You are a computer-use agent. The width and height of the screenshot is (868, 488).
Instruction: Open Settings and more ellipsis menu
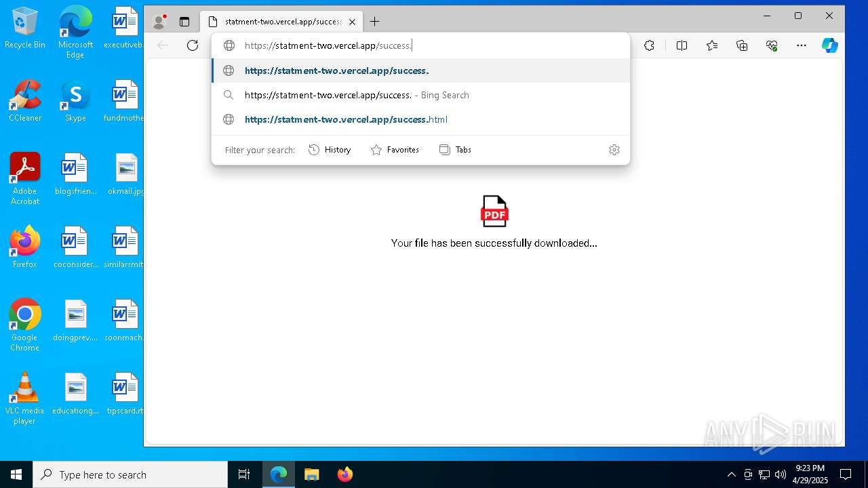pos(802,45)
